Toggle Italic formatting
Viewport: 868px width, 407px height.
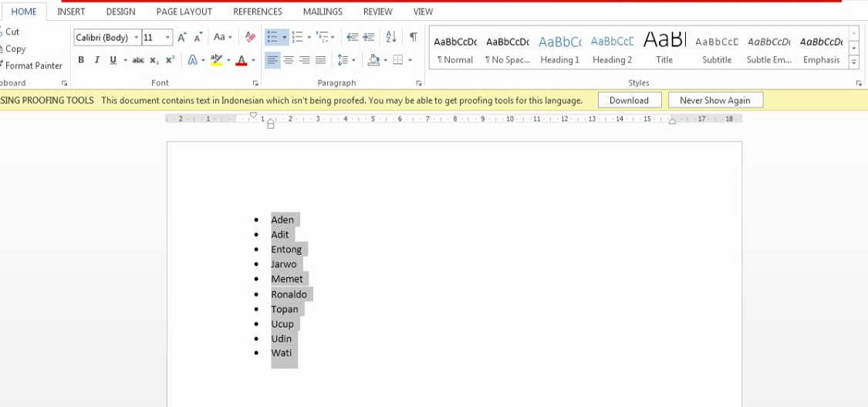click(x=97, y=60)
